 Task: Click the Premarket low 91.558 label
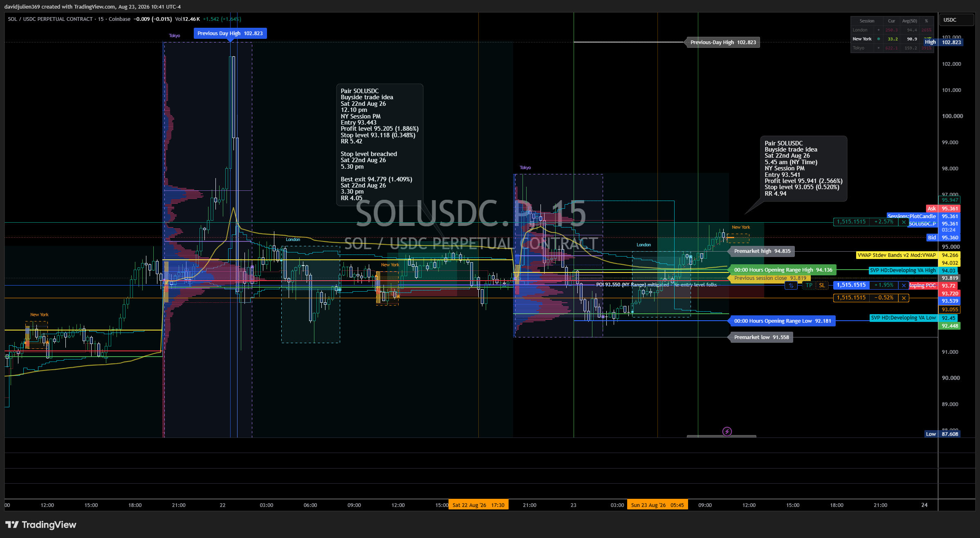[761, 337]
